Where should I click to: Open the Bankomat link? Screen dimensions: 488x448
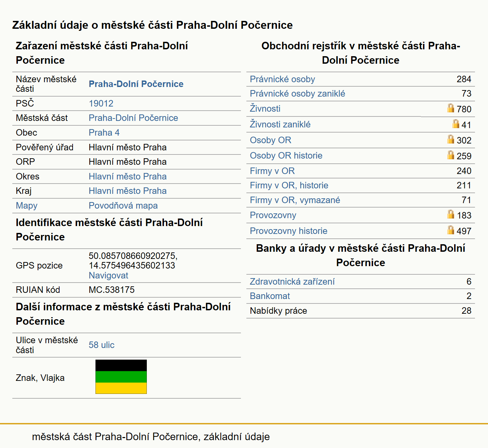click(x=270, y=296)
